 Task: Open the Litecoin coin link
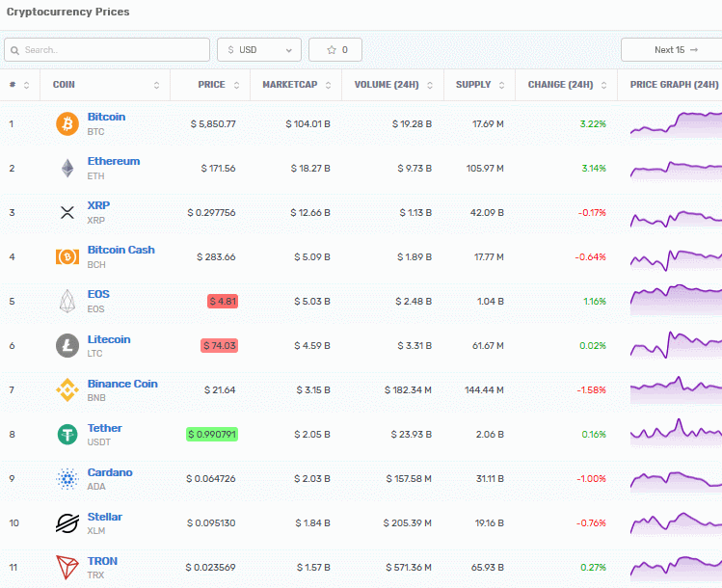pos(109,339)
